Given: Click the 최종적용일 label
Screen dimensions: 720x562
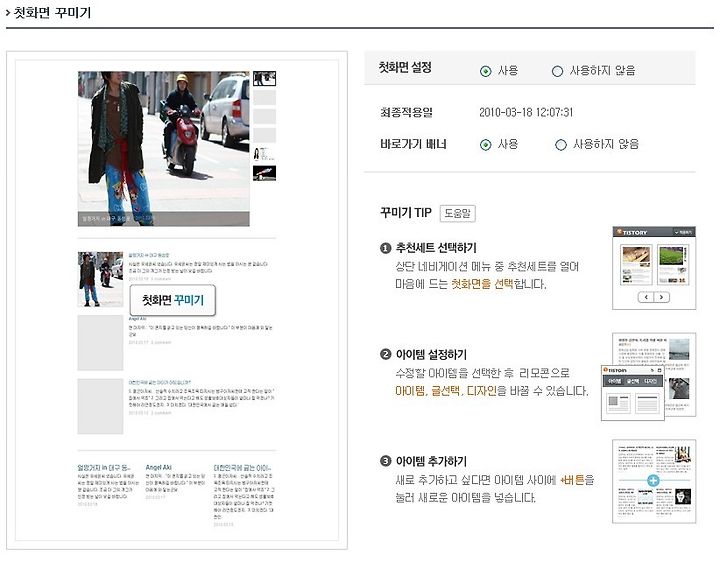Looking at the screenshot, I should [406, 112].
